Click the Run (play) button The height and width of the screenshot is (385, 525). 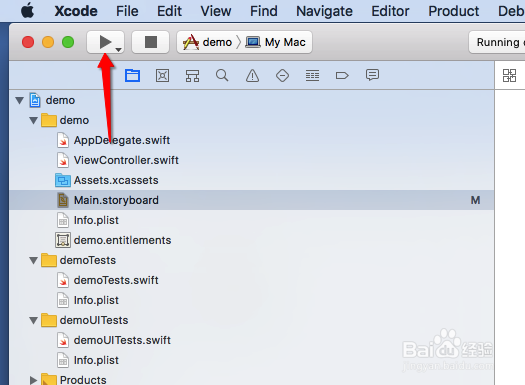pos(105,42)
